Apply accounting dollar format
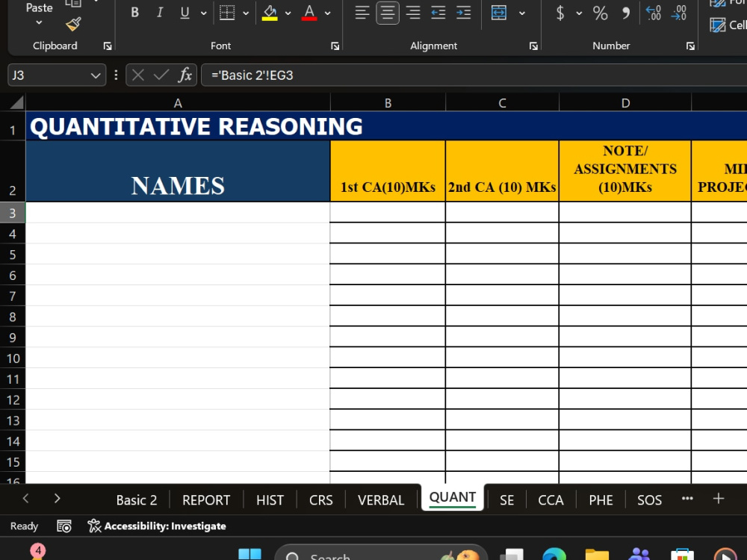This screenshot has width=747, height=560. 560,13
